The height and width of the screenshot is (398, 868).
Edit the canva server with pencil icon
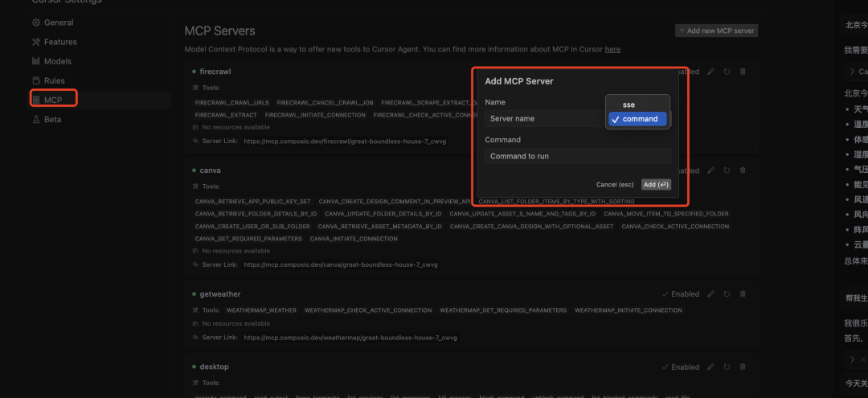[x=710, y=170]
